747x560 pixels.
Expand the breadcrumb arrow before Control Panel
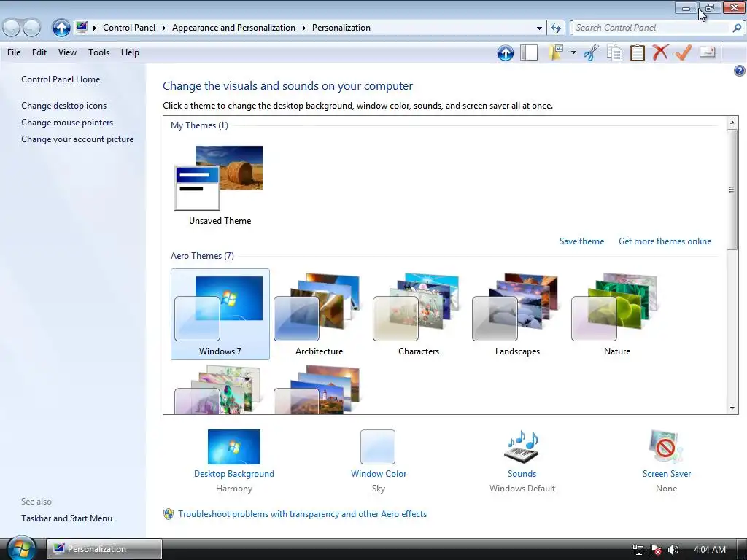pos(94,28)
